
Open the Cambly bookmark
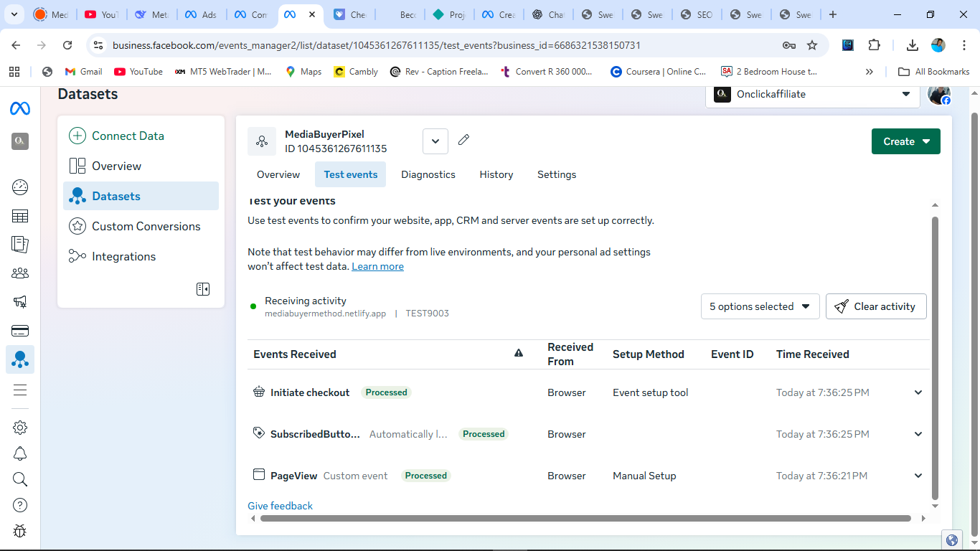[x=356, y=72]
